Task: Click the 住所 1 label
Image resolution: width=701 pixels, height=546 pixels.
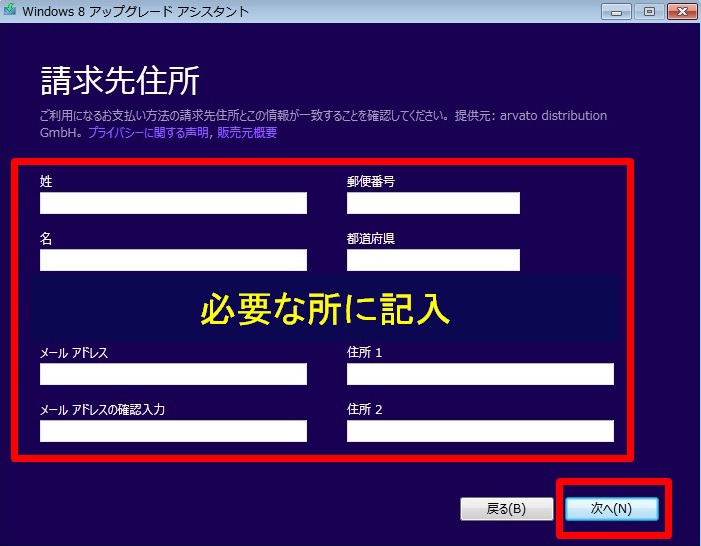Action: click(x=364, y=353)
